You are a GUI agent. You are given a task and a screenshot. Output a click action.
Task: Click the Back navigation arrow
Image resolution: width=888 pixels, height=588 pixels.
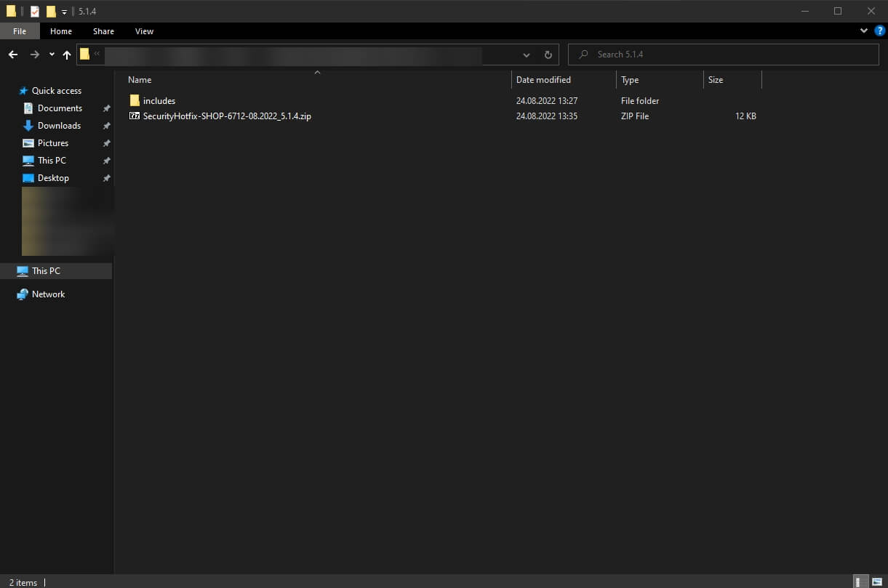coord(13,55)
